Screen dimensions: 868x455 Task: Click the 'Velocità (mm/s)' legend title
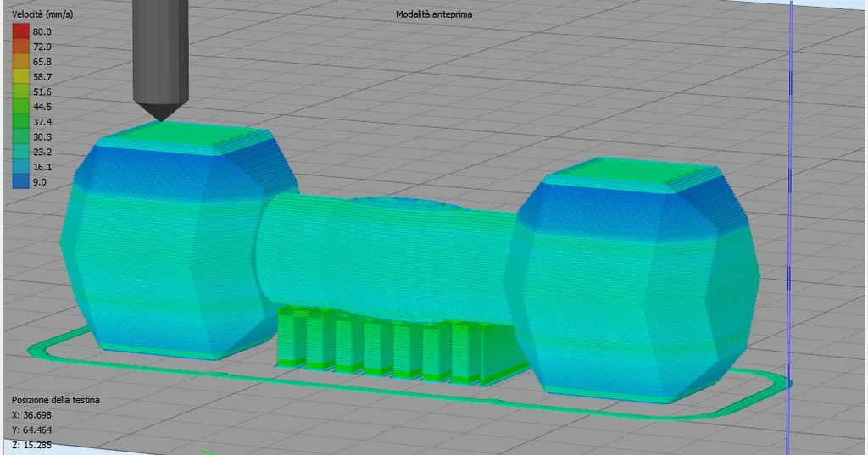tap(42, 14)
